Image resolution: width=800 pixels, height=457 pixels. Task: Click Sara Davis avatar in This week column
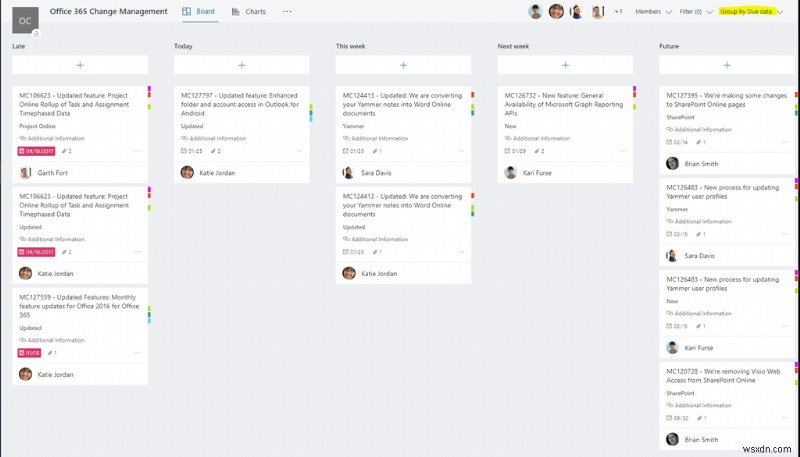349,172
